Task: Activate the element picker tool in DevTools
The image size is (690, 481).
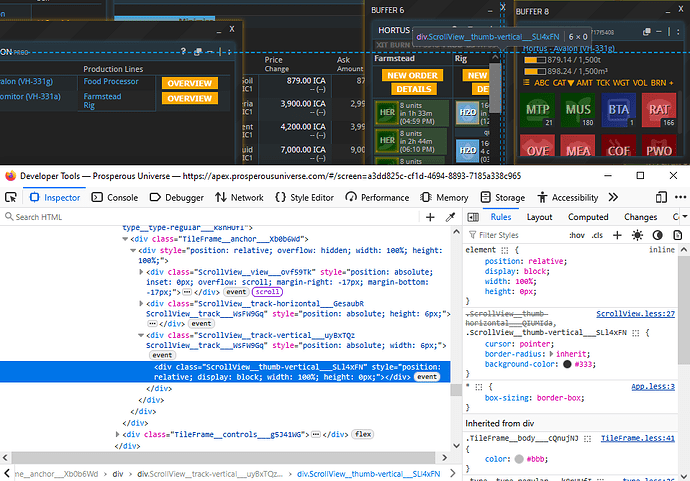Action: pyautogui.click(x=11, y=197)
